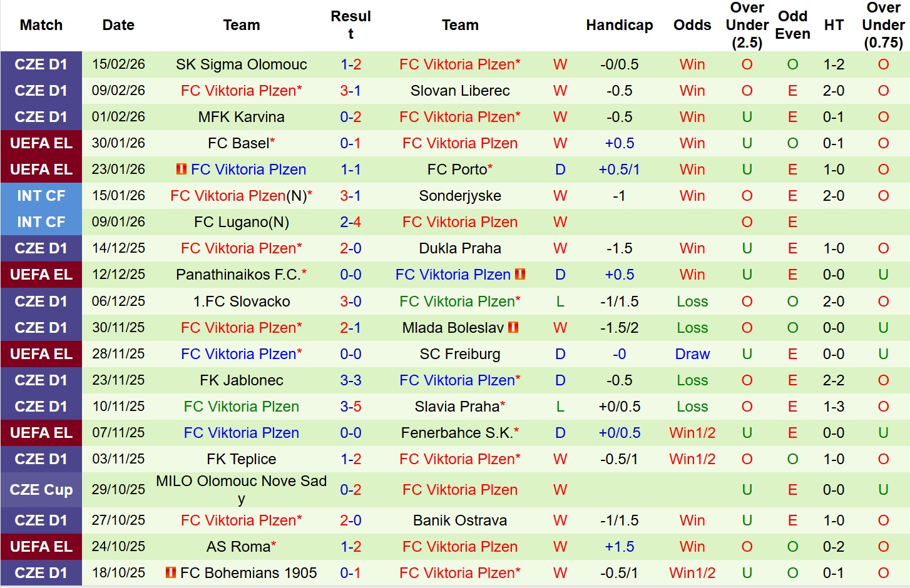Click the SC Freiburg team name

pyautogui.click(x=460, y=354)
